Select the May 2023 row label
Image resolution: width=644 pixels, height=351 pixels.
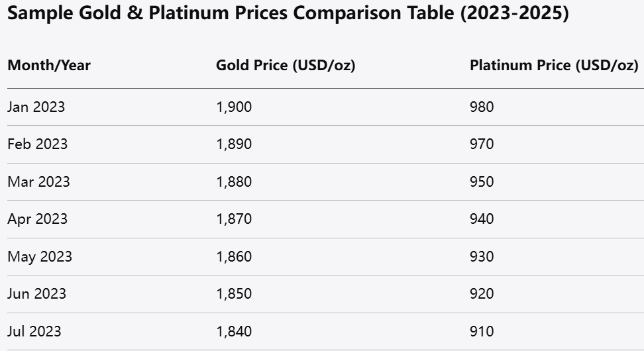[x=40, y=256]
